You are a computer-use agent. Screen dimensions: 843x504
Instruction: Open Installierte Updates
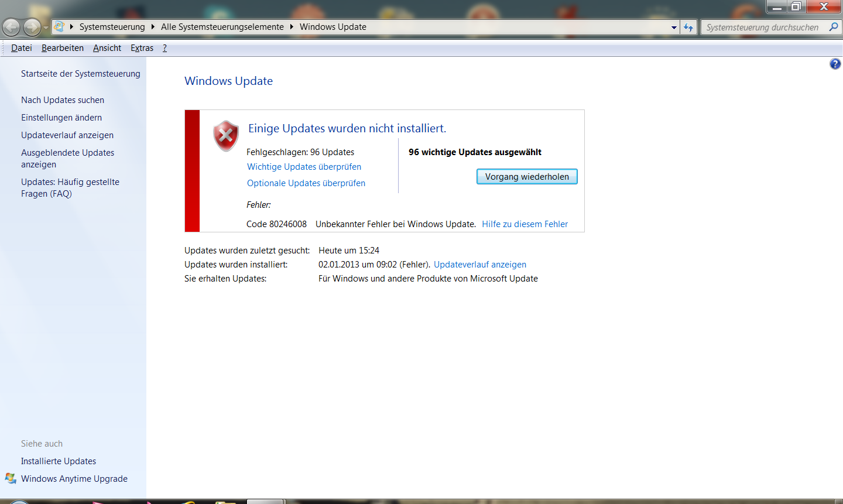pos(59,461)
